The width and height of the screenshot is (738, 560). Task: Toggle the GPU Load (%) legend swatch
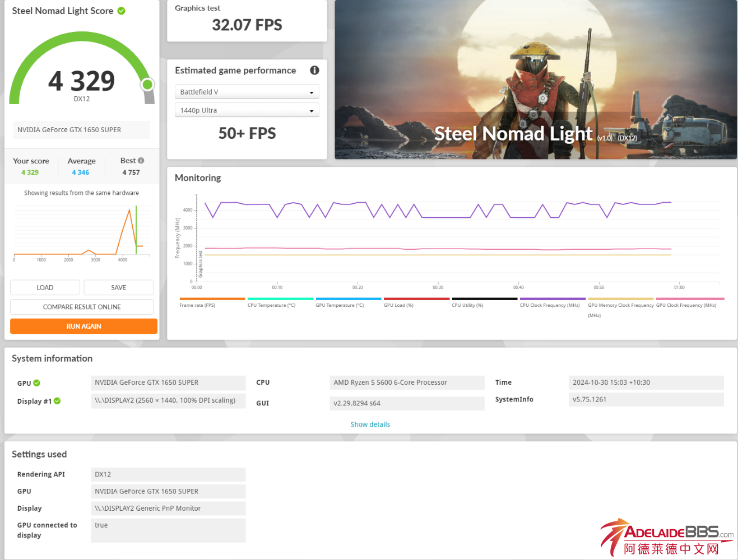(417, 299)
